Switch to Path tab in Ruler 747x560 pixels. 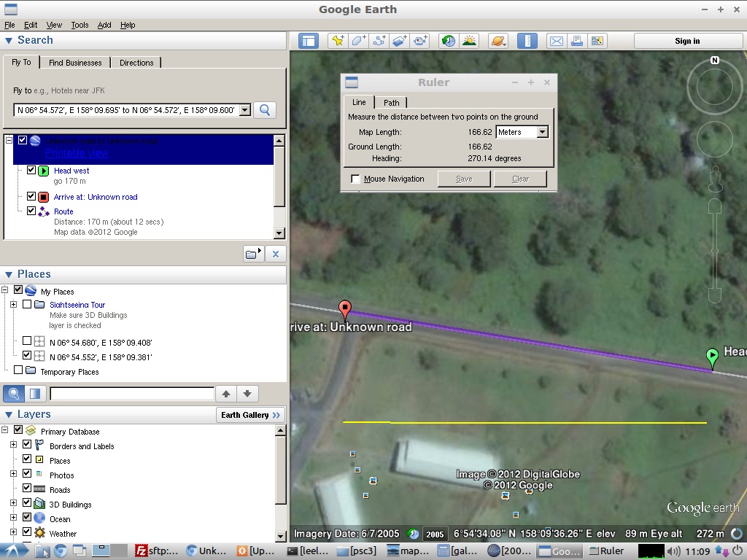pyautogui.click(x=391, y=103)
